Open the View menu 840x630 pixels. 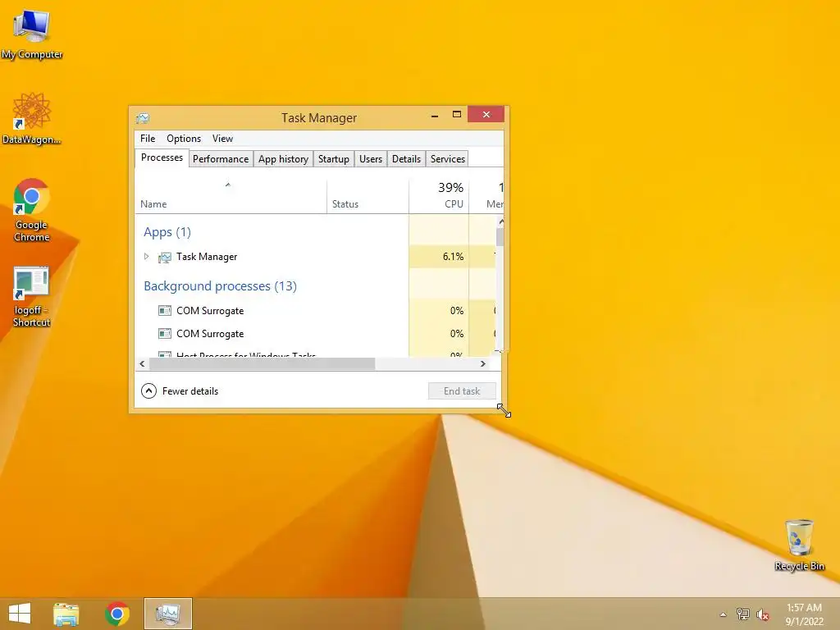click(222, 138)
